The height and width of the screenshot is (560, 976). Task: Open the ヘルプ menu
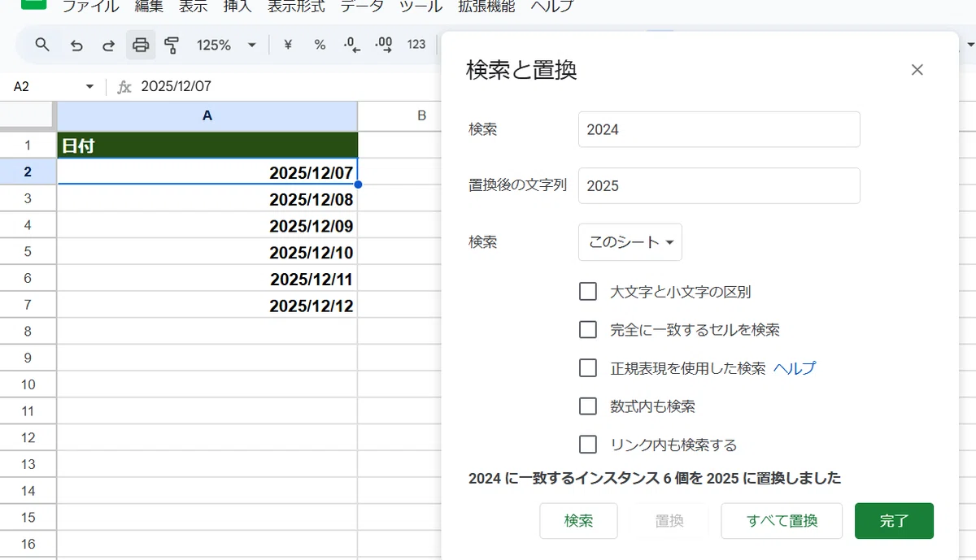click(x=551, y=7)
